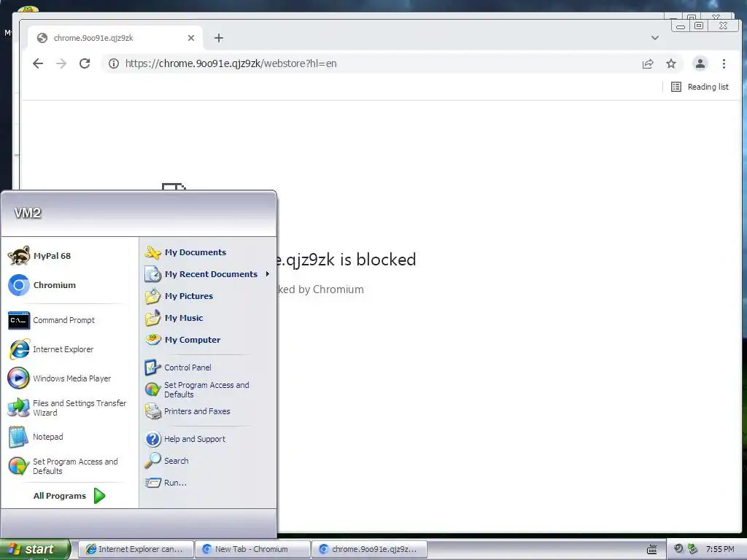Open Notepad from the Start menu
Screen dimensions: 747x560
[x=69, y=437]
